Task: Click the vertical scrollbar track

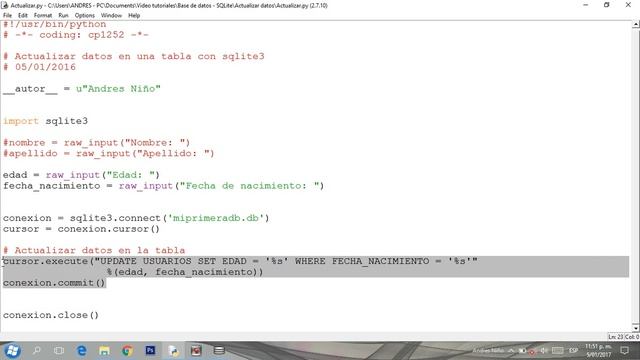Action: coord(636,176)
